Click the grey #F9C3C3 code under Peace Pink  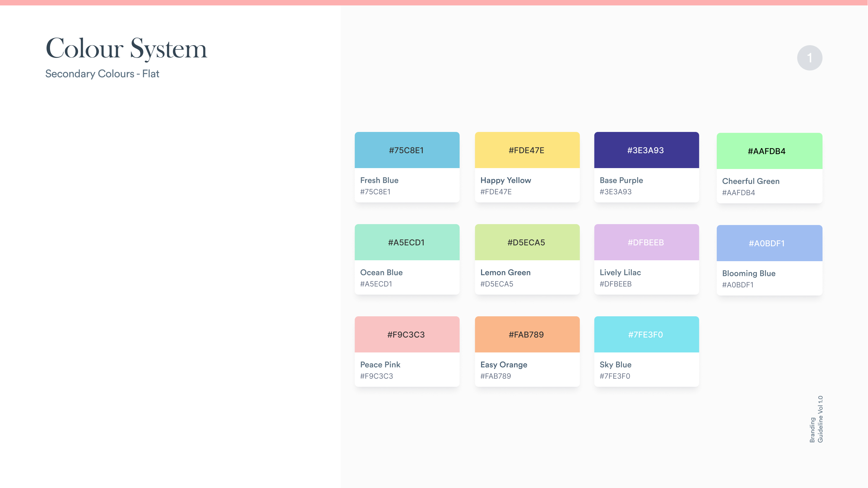(x=377, y=376)
